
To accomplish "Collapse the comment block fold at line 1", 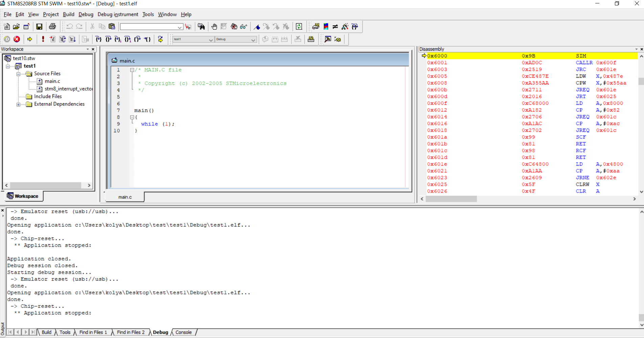I will tap(132, 70).
